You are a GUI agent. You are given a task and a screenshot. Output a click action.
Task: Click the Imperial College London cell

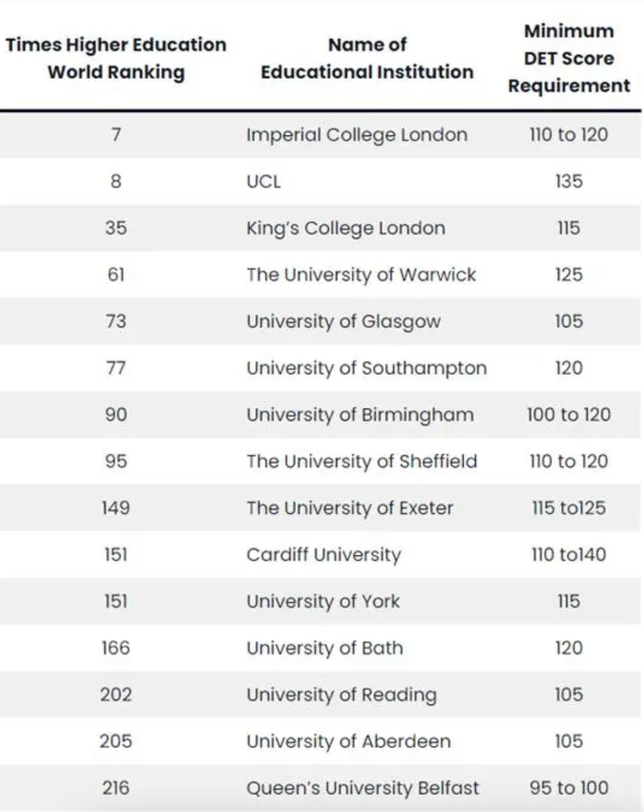coord(356,135)
